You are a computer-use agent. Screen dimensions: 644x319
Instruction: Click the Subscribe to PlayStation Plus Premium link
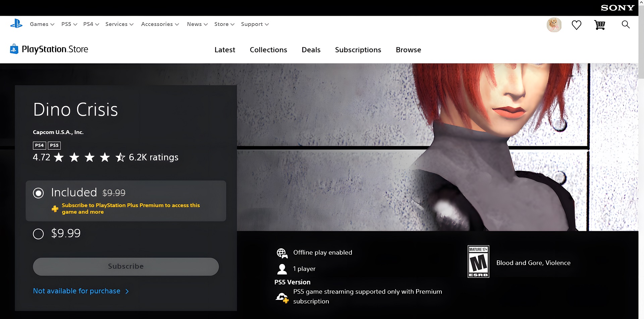coord(131,208)
